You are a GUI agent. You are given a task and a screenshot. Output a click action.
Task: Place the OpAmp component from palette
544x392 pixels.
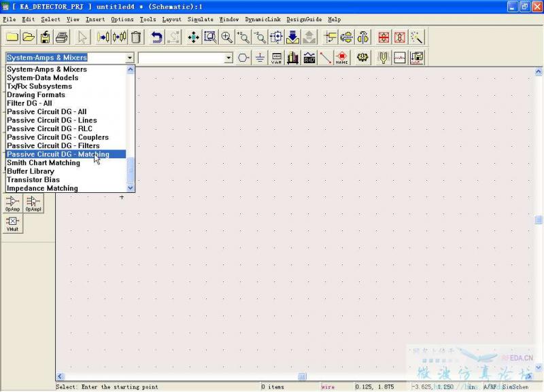12,203
